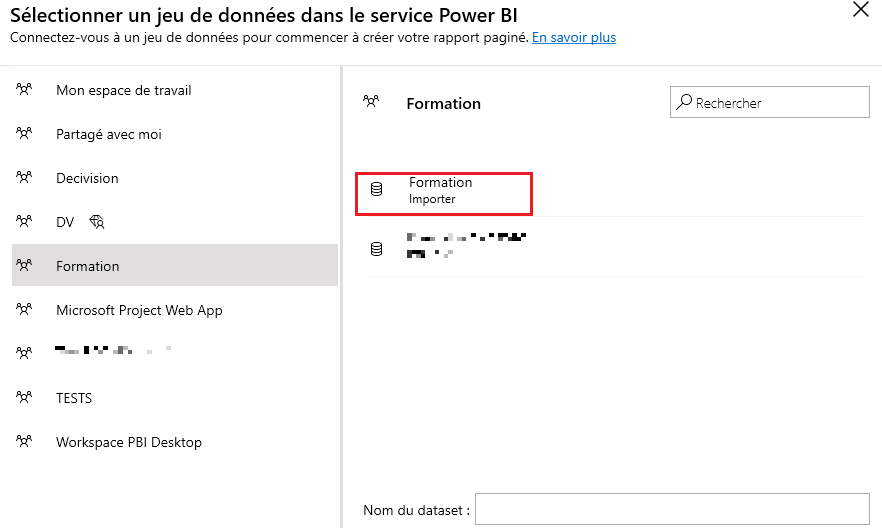Click the Workspace PBI Desktop group icon
The width and height of the screenshot is (882, 528).
point(25,442)
